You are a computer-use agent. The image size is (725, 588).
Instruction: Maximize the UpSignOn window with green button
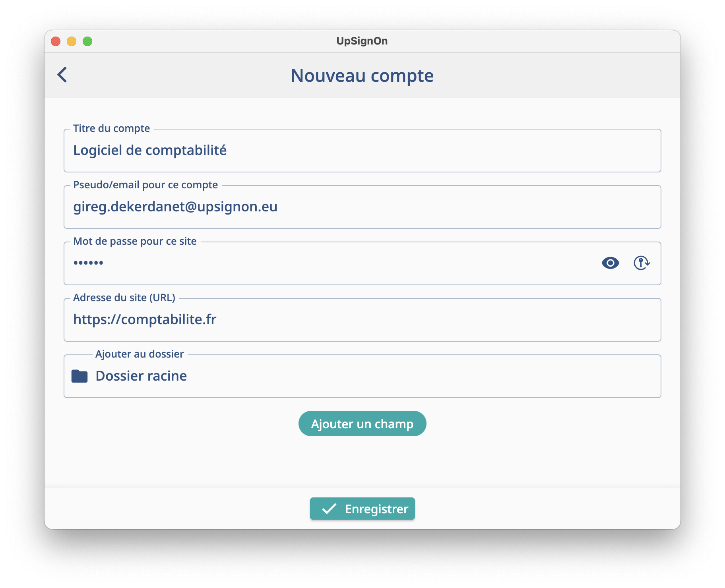[87, 41]
